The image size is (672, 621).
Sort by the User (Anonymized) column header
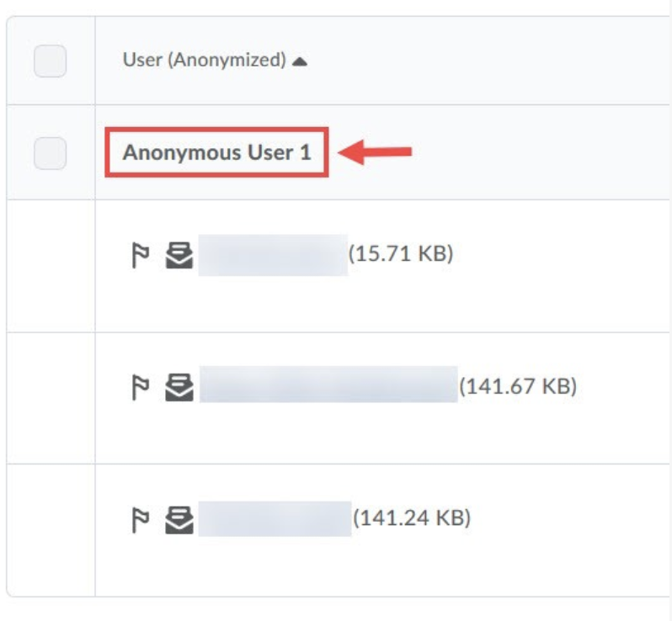click(x=204, y=60)
